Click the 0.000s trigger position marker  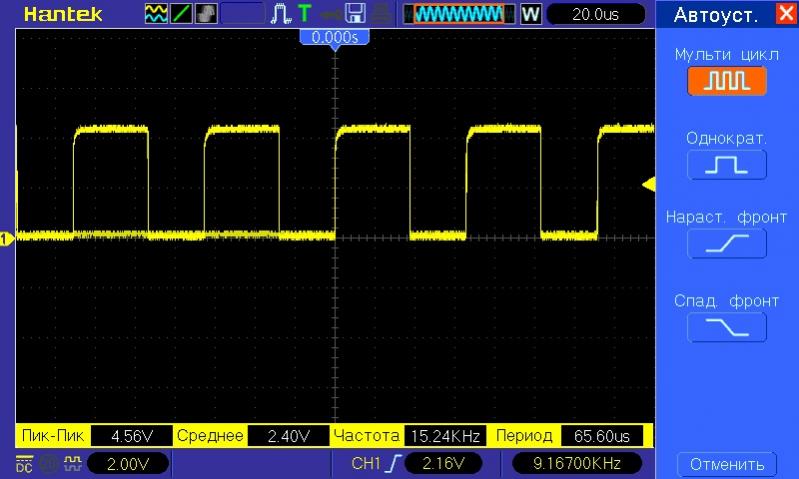(335, 37)
